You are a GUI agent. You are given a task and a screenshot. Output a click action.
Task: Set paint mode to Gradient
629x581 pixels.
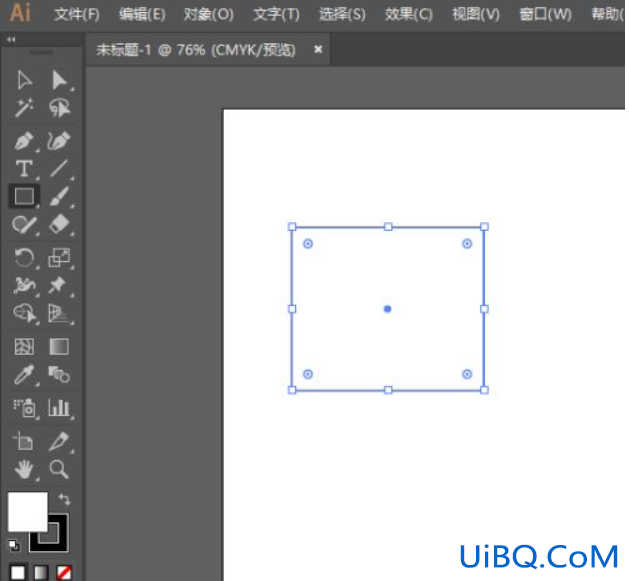coord(41,573)
